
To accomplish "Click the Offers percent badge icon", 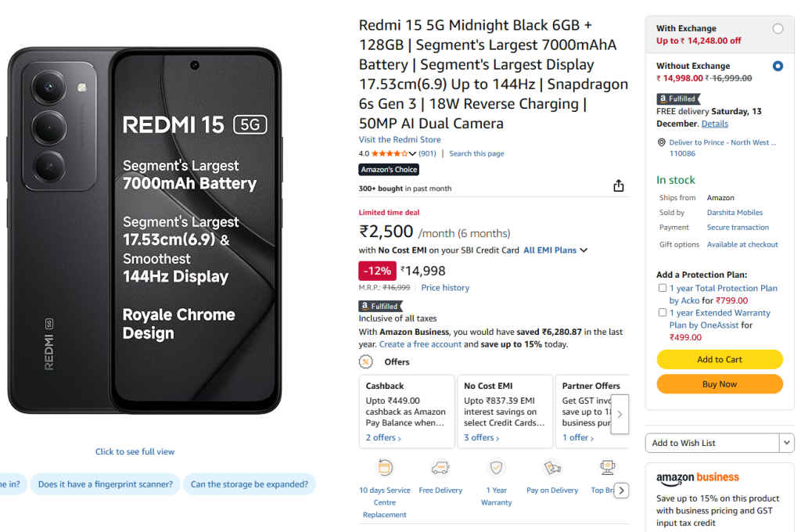I will (x=365, y=361).
